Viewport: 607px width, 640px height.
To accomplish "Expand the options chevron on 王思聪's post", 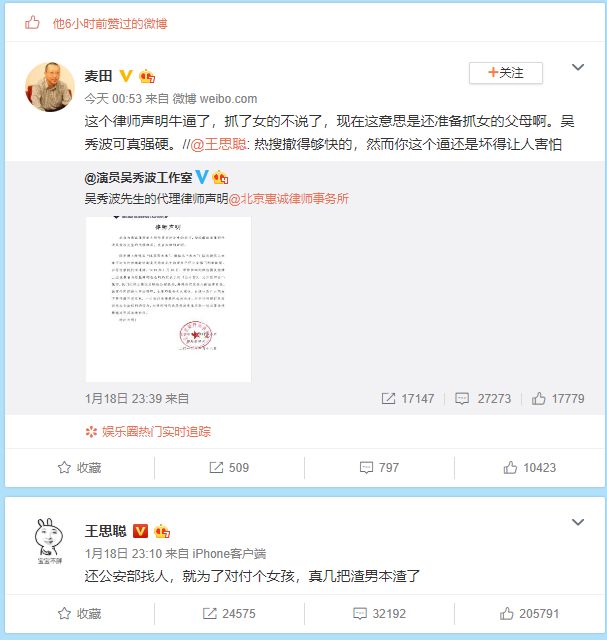I will click(x=578, y=522).
